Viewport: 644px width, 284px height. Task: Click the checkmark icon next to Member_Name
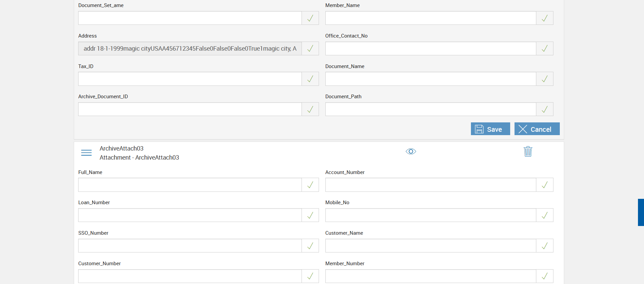coord(545,18)
